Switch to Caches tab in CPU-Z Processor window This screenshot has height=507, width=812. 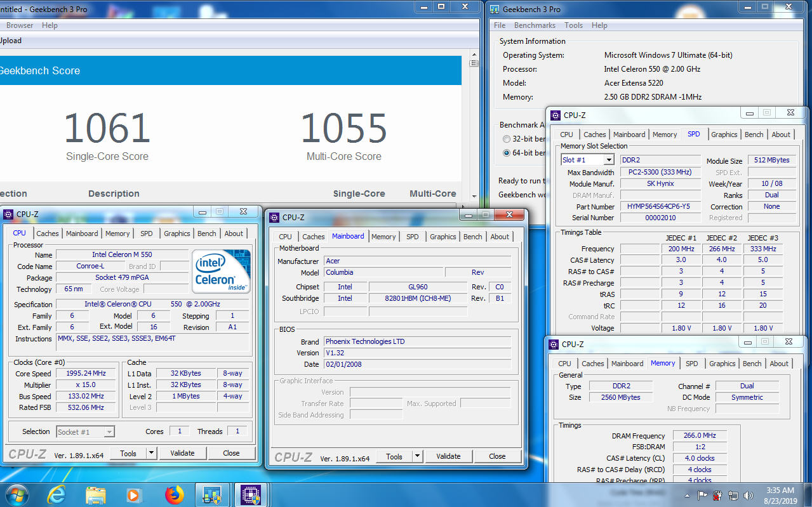[x=48, y=234]
